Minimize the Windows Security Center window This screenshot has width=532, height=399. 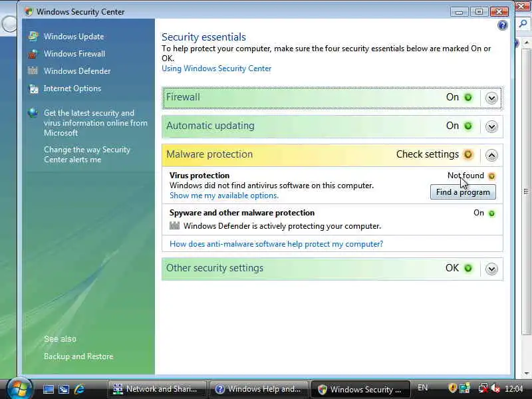459,12
